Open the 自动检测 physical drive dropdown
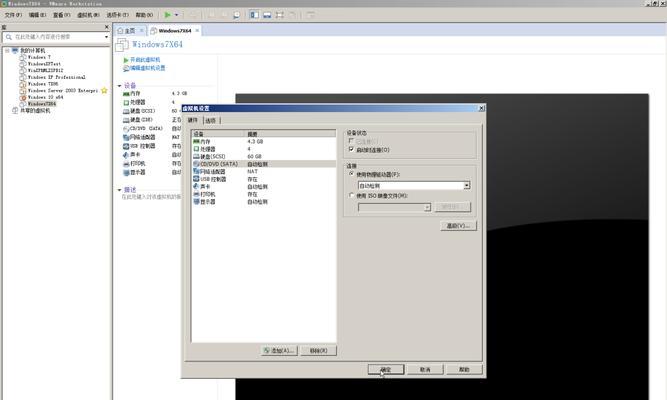The width and height of the screenshot is (667, 400). coord(467,186)
